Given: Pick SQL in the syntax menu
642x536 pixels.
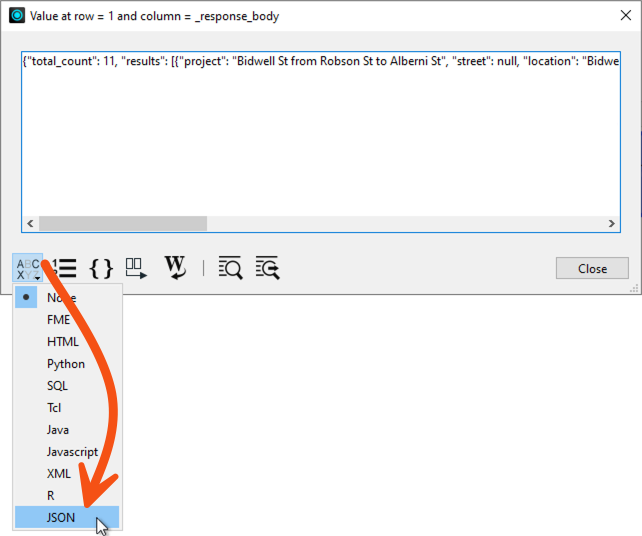Looking at the screenshot, I should 58,386.
